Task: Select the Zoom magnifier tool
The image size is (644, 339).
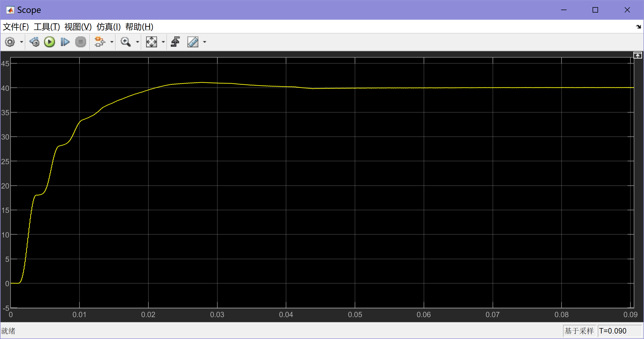Action: click(x=126, y=42)
